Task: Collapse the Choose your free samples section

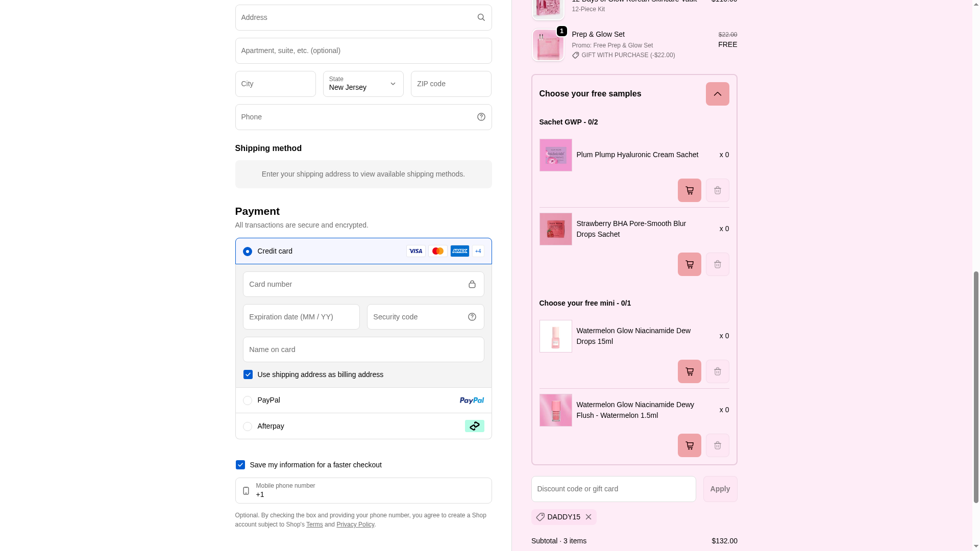Action: pyautogui.click(x=717, y=94)
